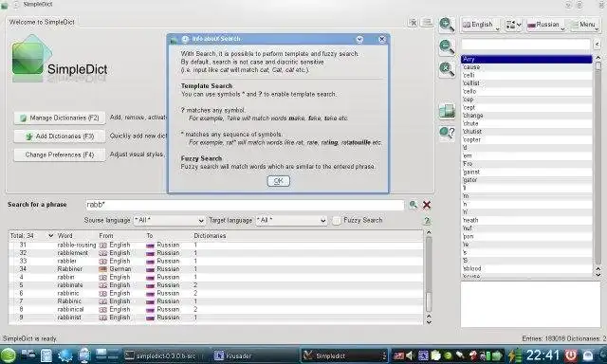Open search help question mark icon below clear button
Screen dimensions: 607x364
click(427, 221)
